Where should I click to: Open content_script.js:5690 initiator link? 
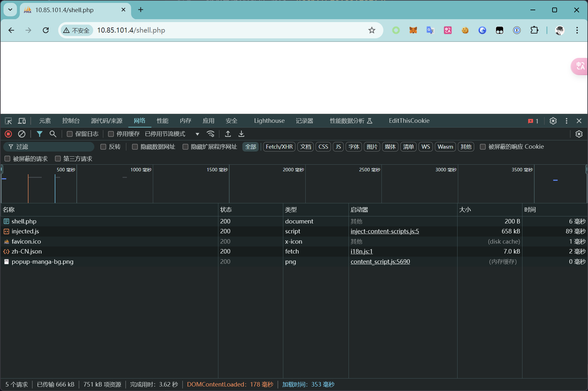[x=380, y=262]
